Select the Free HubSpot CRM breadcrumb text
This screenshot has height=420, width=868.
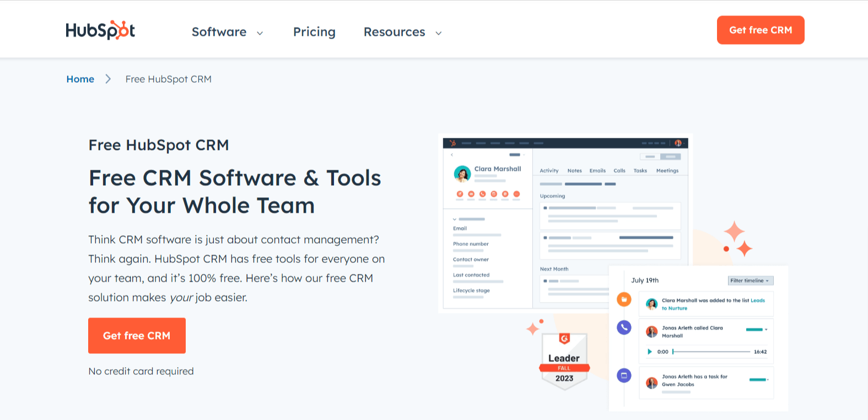(169, 79)
